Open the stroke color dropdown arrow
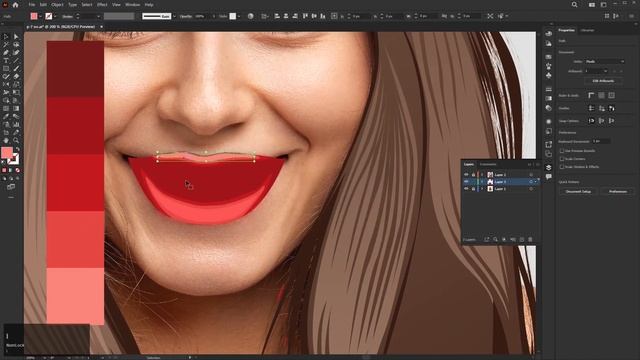This screenshot has width=640, height=360. point(55,16)
